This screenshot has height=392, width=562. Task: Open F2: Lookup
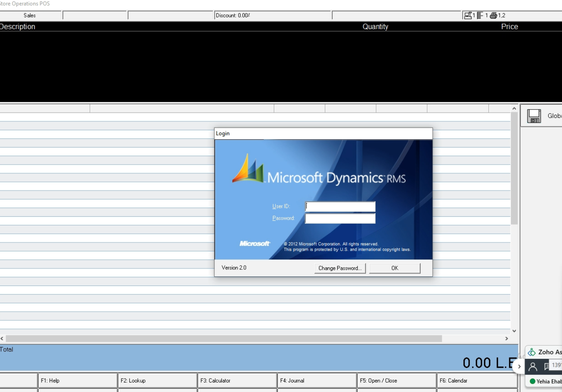tap(157, 380)
